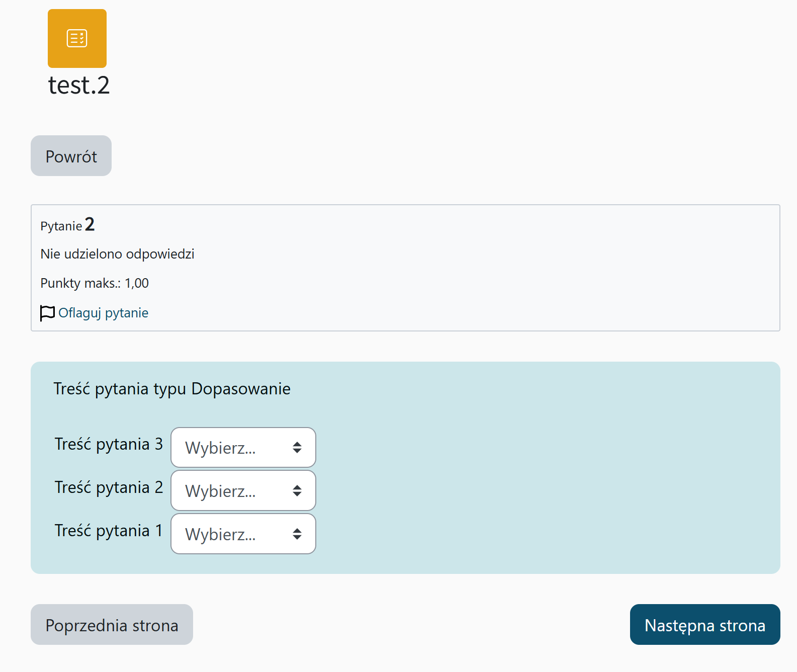Click the Treść pytania 3 label
This screenshot has height=672, width=797.
[109, 444]
